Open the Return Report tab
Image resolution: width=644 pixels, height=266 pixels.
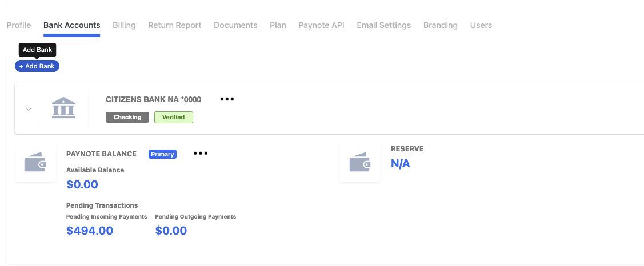coord(174,25)
